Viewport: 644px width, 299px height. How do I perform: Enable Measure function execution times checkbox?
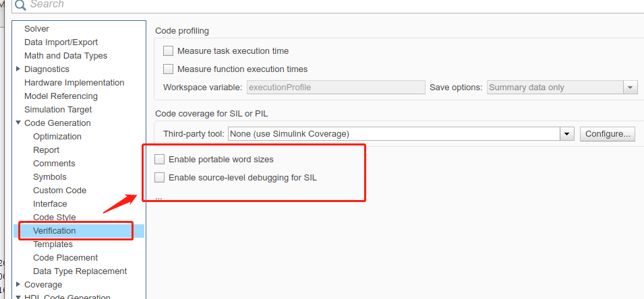(x=169, y=69)
